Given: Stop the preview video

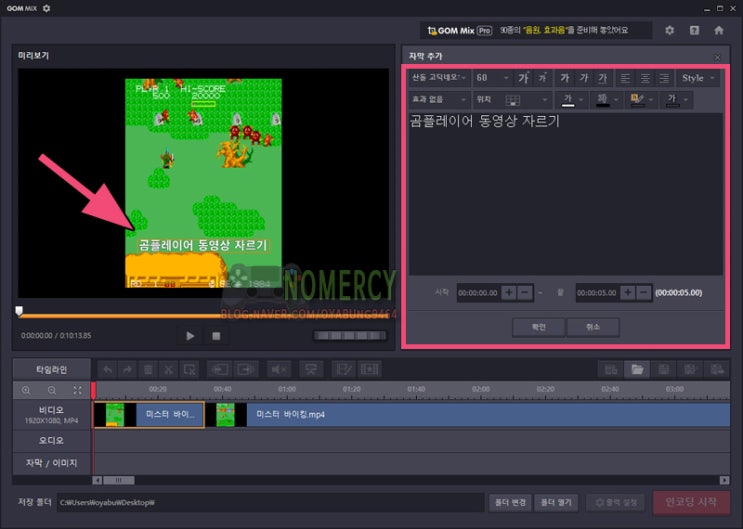Looking at the screenshot, I should click(x=216, y=336).
